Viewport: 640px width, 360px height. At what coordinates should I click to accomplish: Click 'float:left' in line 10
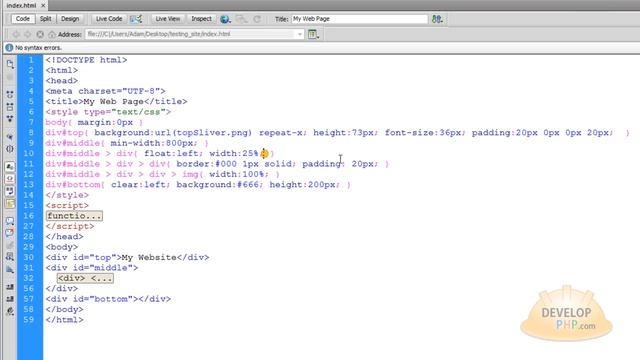pos(171,153)
